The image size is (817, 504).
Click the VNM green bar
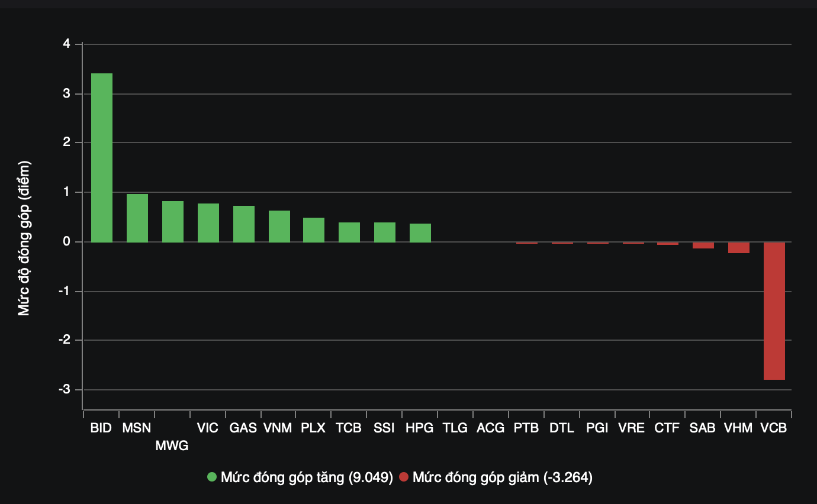[x=279, y=227]
